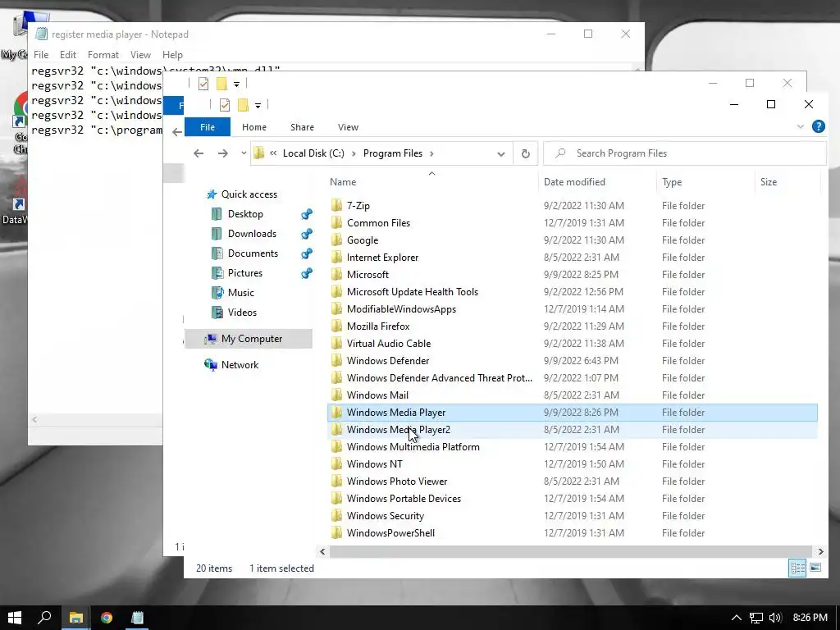Sort by Size column header
Screen dimensions: 840x630
(x=787, y=182)
